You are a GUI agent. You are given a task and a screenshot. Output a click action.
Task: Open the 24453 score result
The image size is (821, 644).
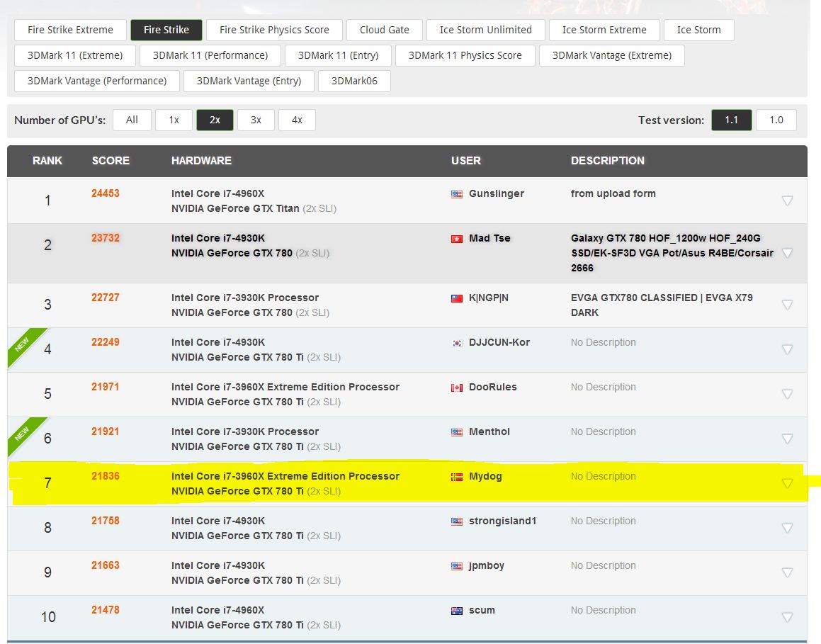[106, 193]
